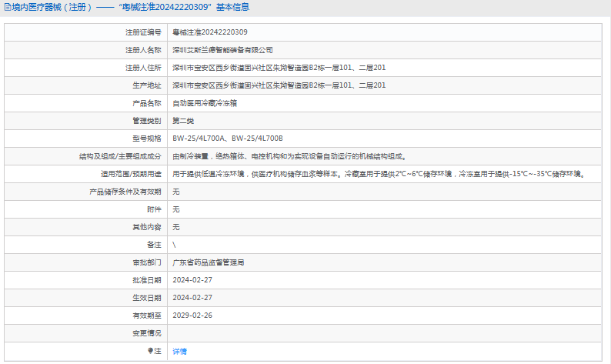Screen dimensions: 611x364
Task: Open the 详情 link in the 注 row
Action: [x=179, y=351]
